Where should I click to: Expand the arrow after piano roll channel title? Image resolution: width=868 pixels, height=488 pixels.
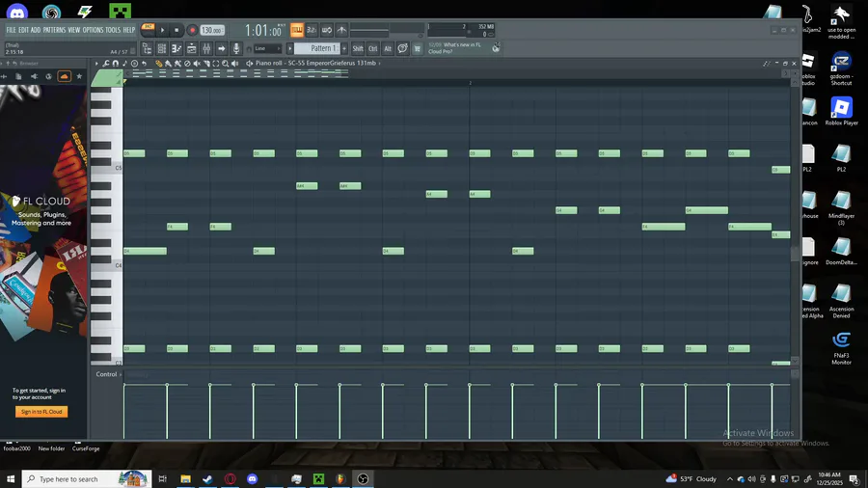379,63
